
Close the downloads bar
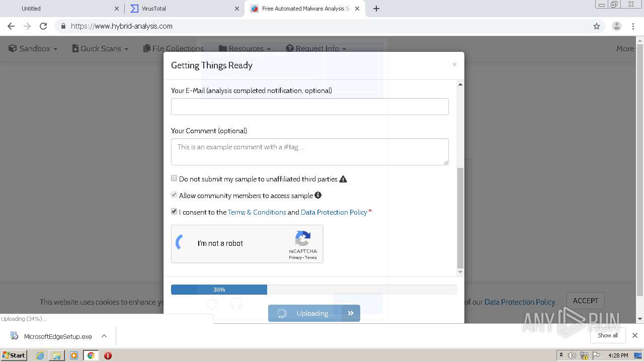click(635, 335)
